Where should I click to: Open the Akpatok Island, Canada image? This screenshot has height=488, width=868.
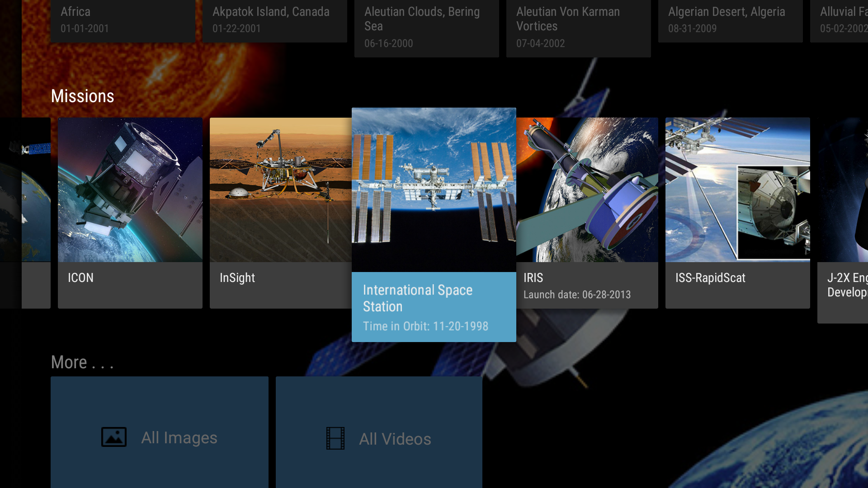274,20
